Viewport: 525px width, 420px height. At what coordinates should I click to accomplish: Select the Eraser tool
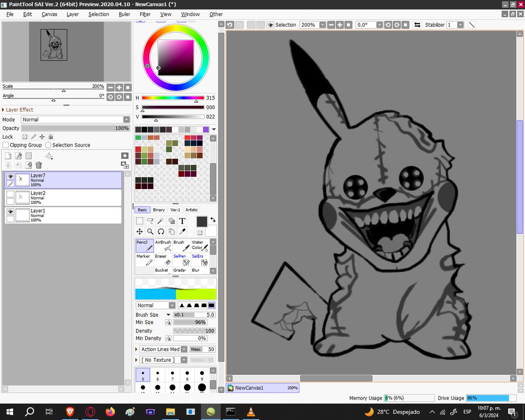pos(163,260)
